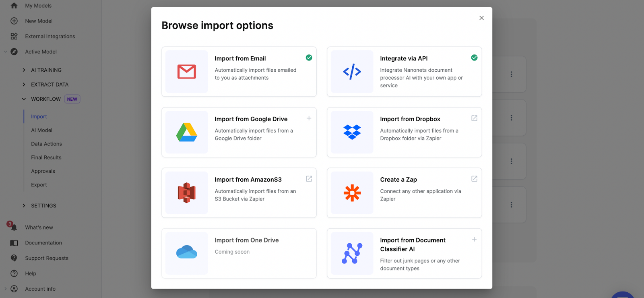Click the green check on Integrate via API

click(475, 58)
